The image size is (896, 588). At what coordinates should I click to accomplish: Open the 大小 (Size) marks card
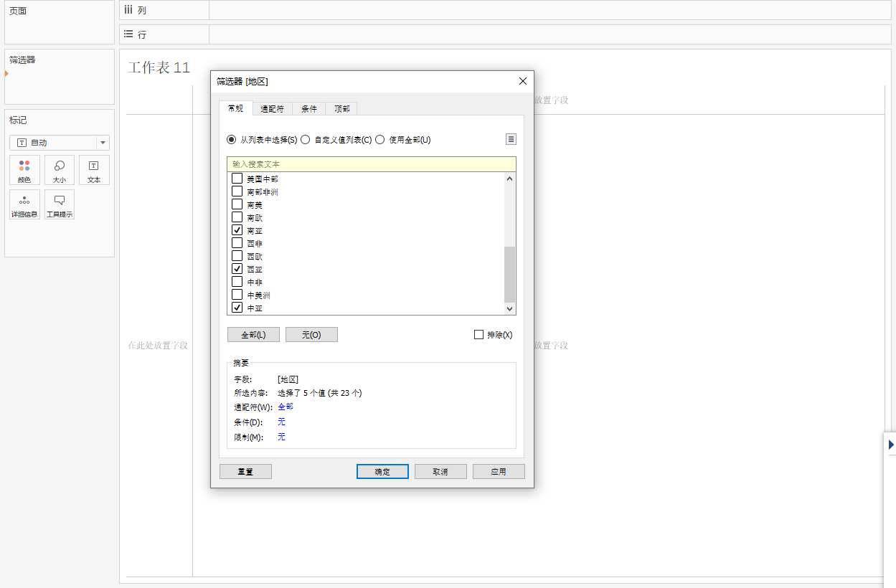pyautogui.click(x=60, y=170)
